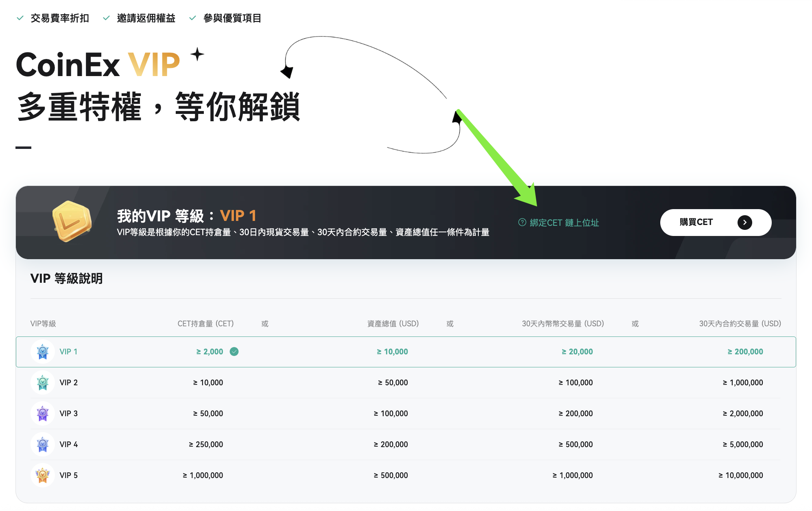Screen dimensions: 812x511
Task: Click the VIP 2 medal icon
Action: click(43, 382)
